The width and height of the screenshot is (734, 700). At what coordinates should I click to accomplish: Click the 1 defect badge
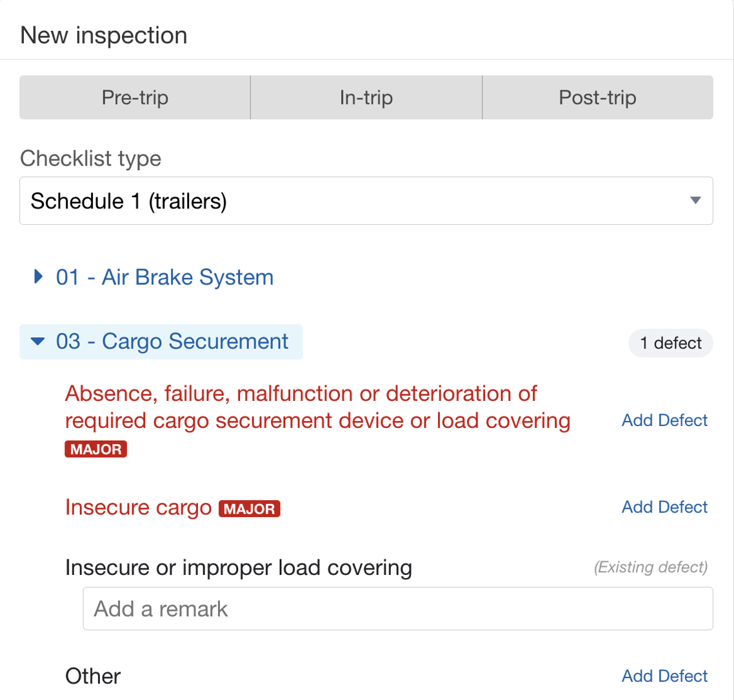coord(670,343)
